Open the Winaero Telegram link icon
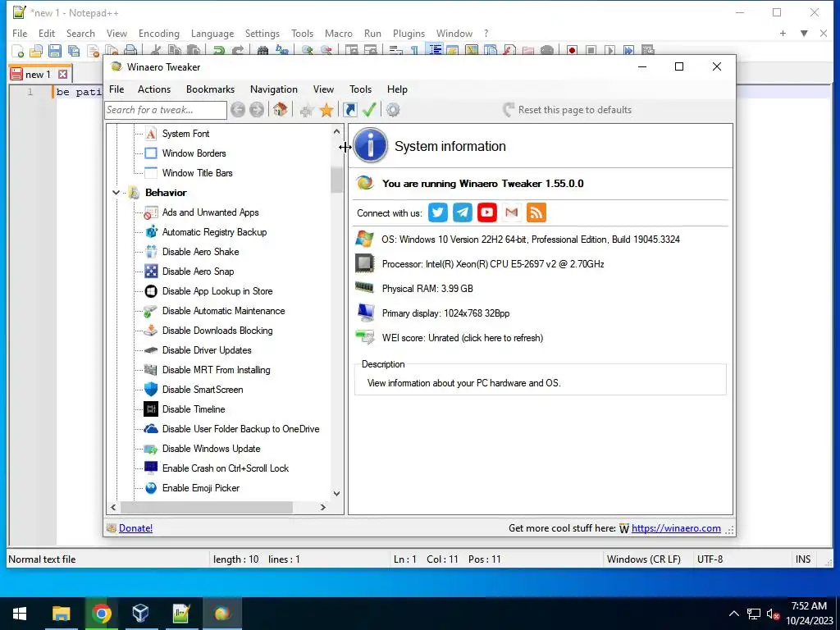840x630 pixels. (x=463, y=212)
